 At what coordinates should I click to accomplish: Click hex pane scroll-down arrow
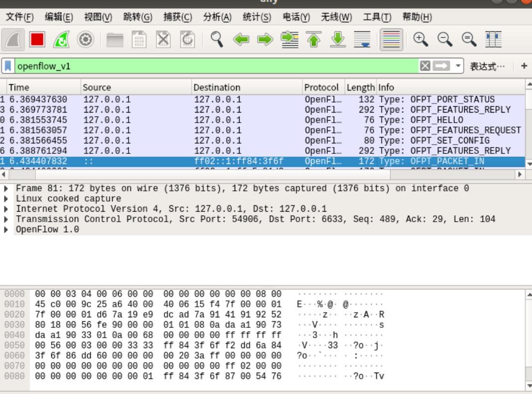tap(529, 386)
